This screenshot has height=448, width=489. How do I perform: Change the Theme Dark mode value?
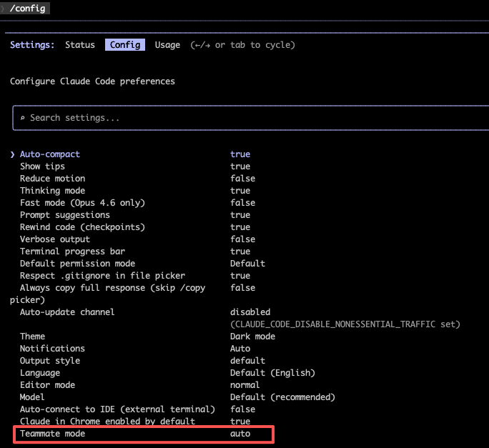tap(252, 337)
